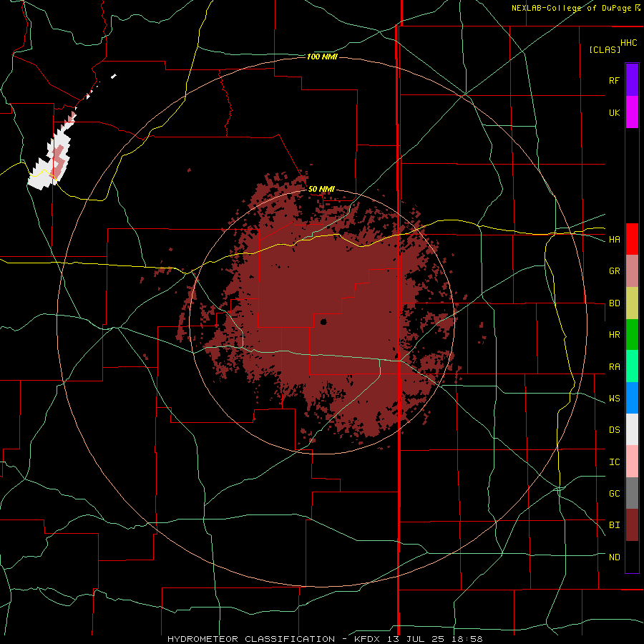Click the "NEXLAB-College of DuPage" credit text
The image size is (644, 644).
click(x=571, y=8)
